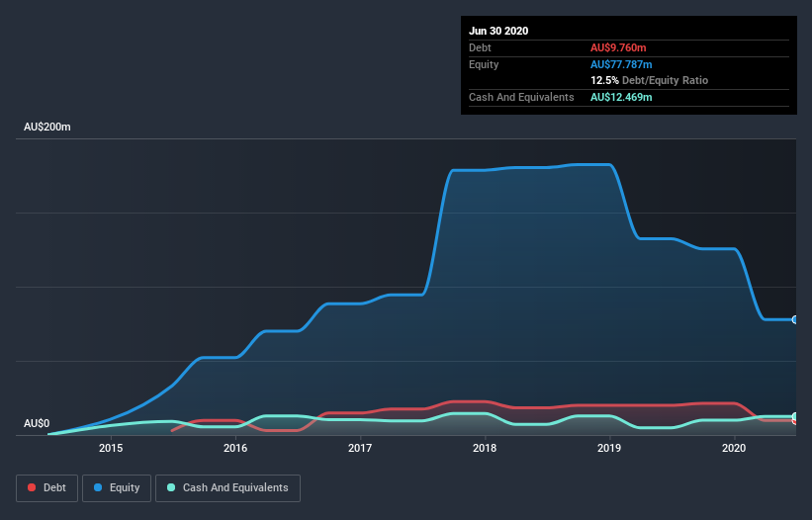This screenshot has height=520, width=812.
Task: Click the AU$9.760m debt value
Action: 618,47
